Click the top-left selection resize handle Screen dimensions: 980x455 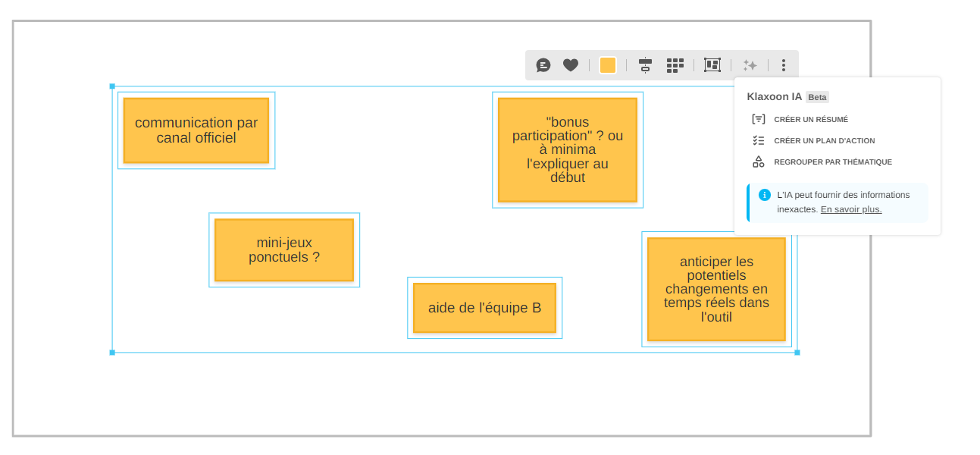pyautogui.click(x=112, y=86)
